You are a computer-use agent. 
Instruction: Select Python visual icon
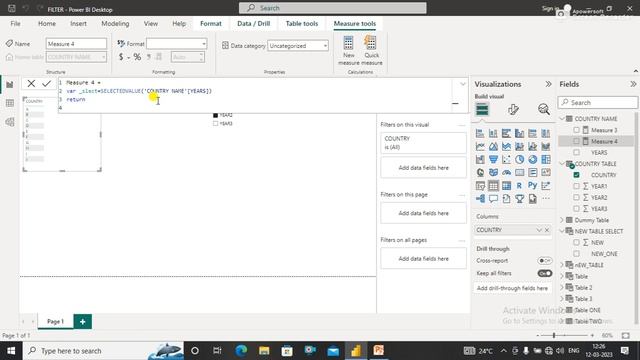[x=532, y=186]
